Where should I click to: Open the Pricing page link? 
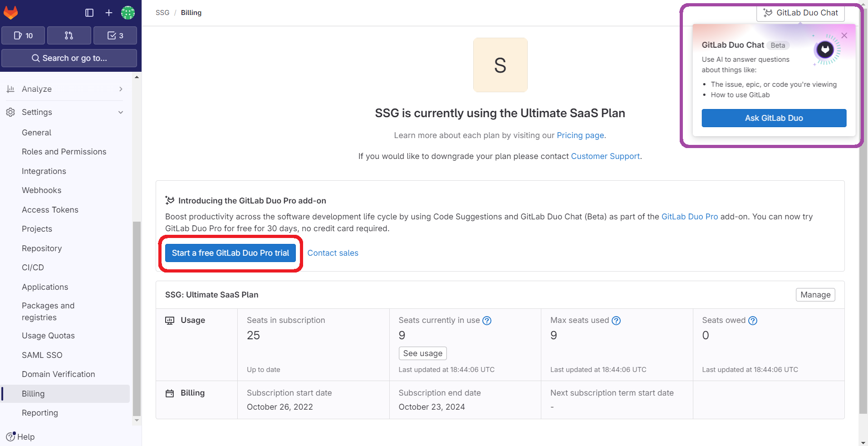tap(580, 135)
